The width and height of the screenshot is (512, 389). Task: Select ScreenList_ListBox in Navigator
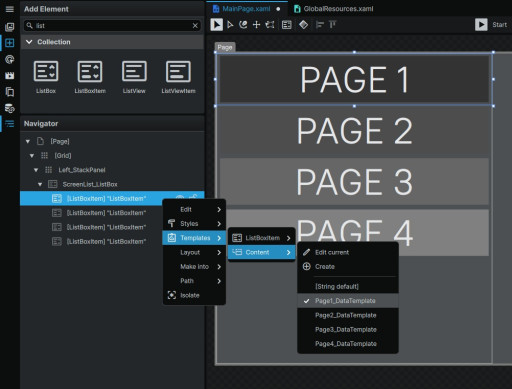coord(112,184)
